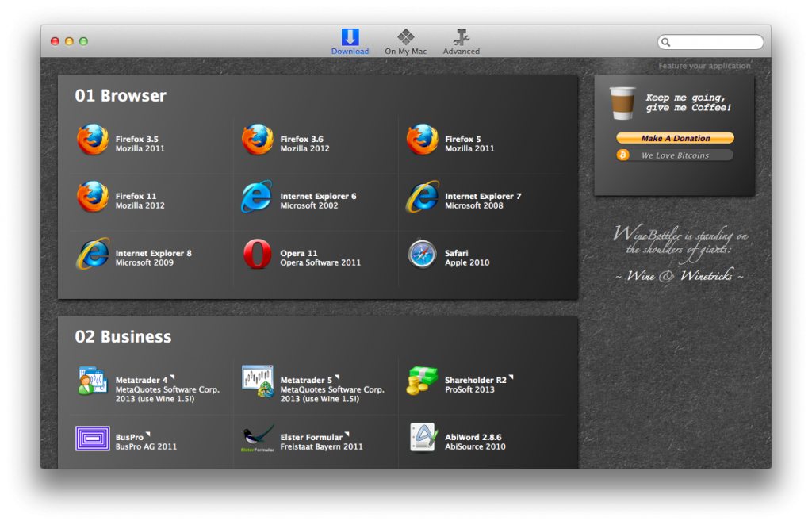Click the coffee cup image
Screen dimensions: 812x525
[622, 104]
